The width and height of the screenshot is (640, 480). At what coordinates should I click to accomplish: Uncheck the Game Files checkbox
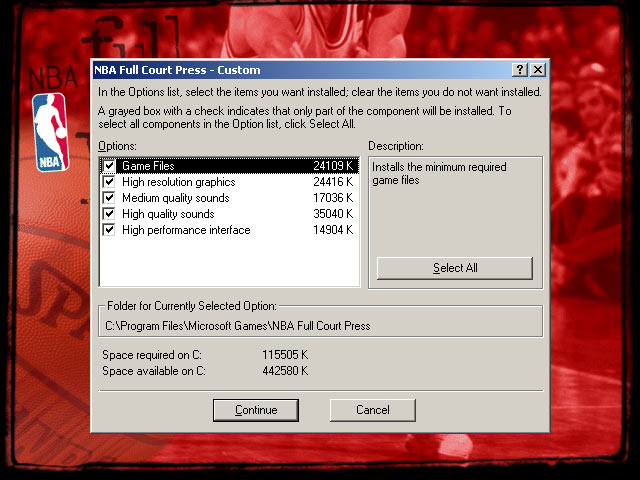(x=109, y=166)
